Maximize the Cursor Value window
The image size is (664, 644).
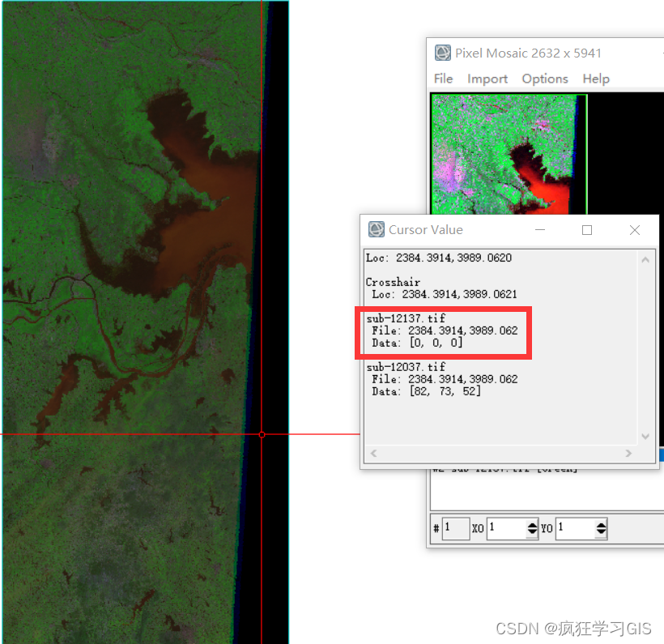tap(587, 229)
